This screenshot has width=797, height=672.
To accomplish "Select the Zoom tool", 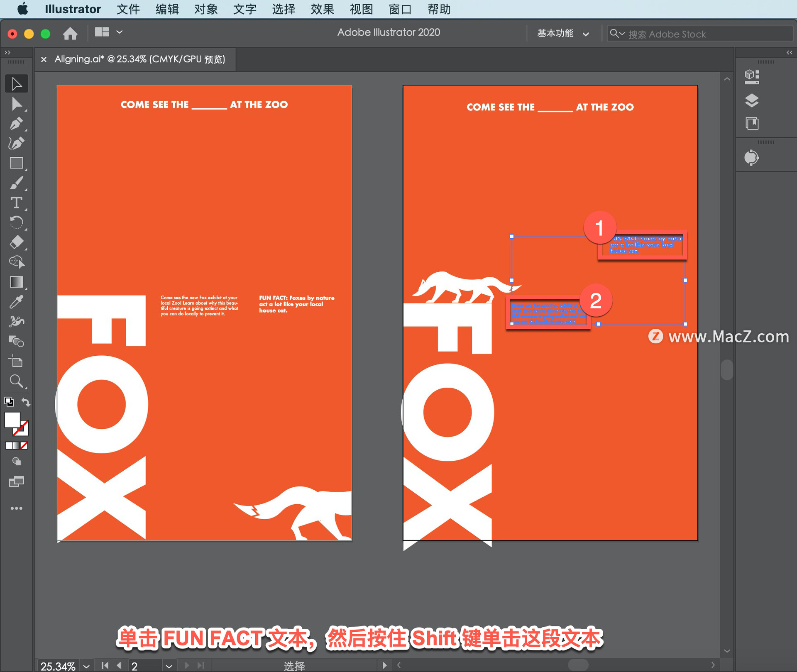I will coord(17,381).
